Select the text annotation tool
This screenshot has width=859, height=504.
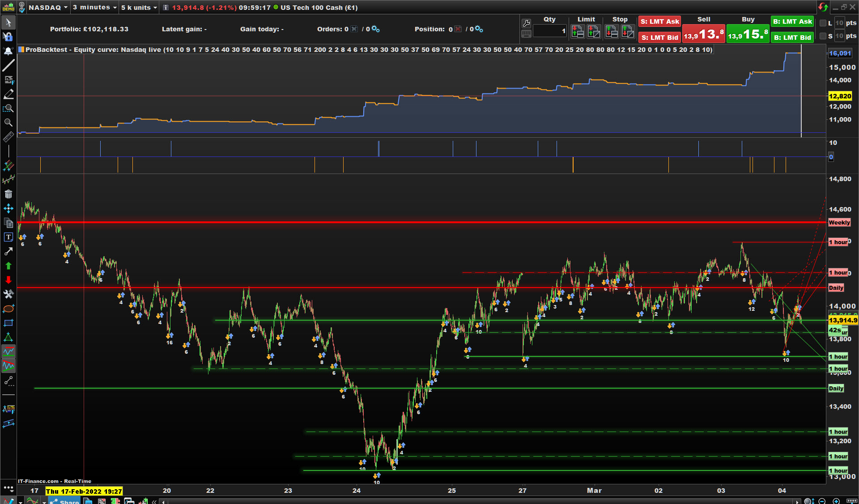pyautogui.click(x=8, y=237)
